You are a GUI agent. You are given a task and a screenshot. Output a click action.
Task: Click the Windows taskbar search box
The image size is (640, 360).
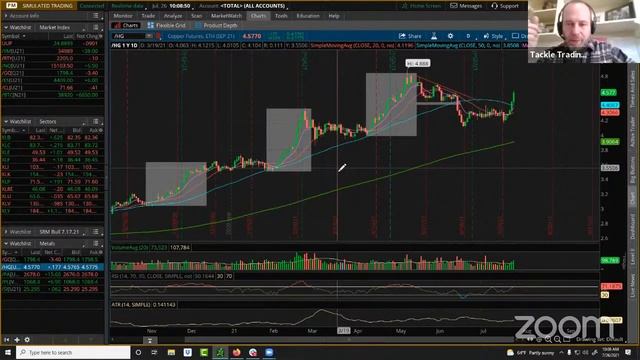pos(73,352)
